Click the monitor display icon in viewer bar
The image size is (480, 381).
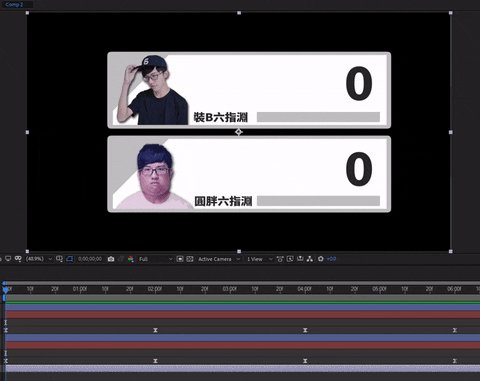[8, 259]
